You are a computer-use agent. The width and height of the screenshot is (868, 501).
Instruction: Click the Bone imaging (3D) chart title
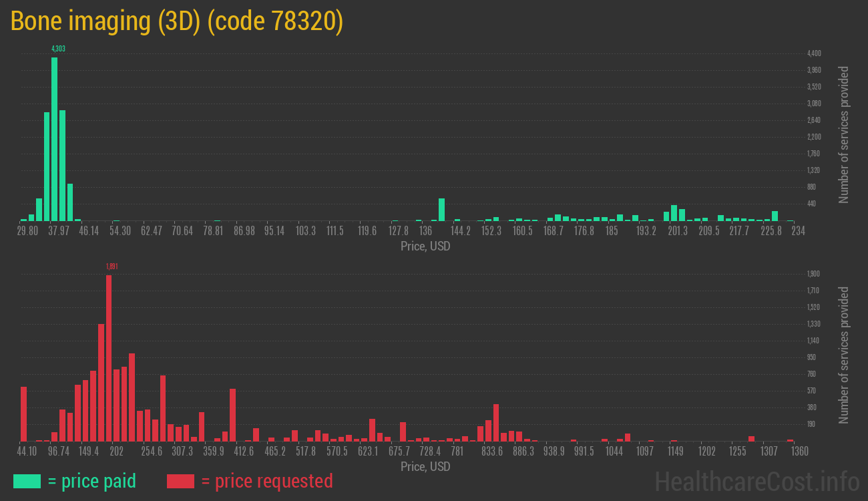[x=177, y=21]
